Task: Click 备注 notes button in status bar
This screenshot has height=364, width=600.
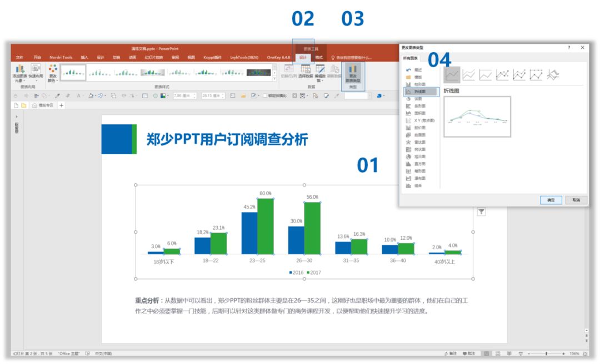Action: (450, 353)
